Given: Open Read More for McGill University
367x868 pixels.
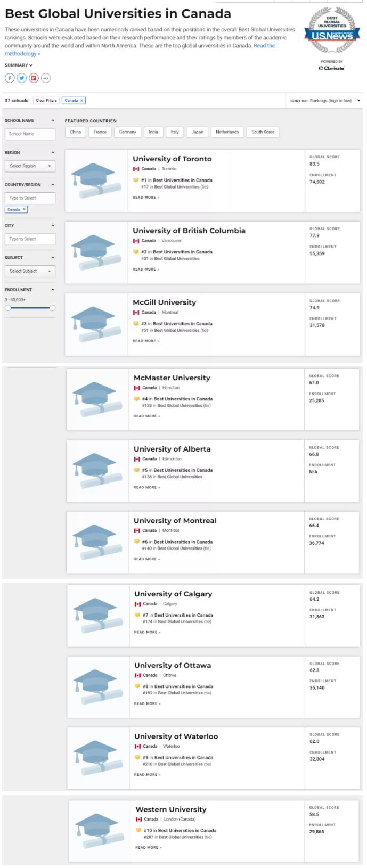Looking at the screenshot, I should tap(145, 341).
